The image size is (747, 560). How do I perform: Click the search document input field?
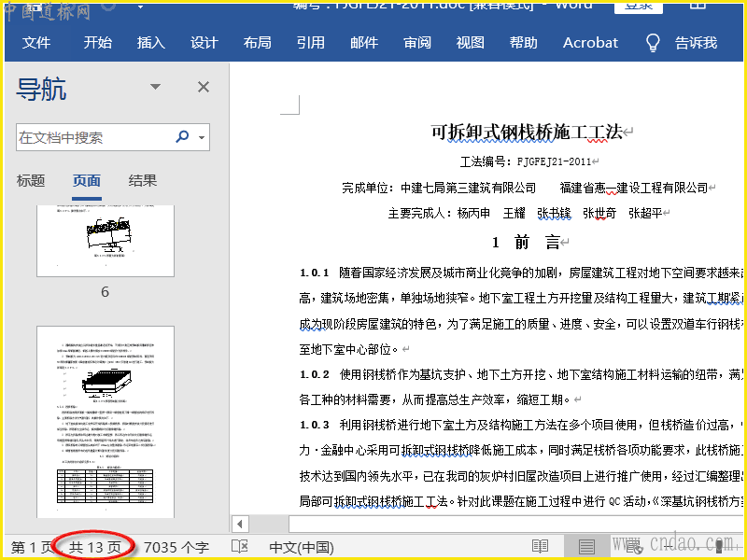[93, 138]
